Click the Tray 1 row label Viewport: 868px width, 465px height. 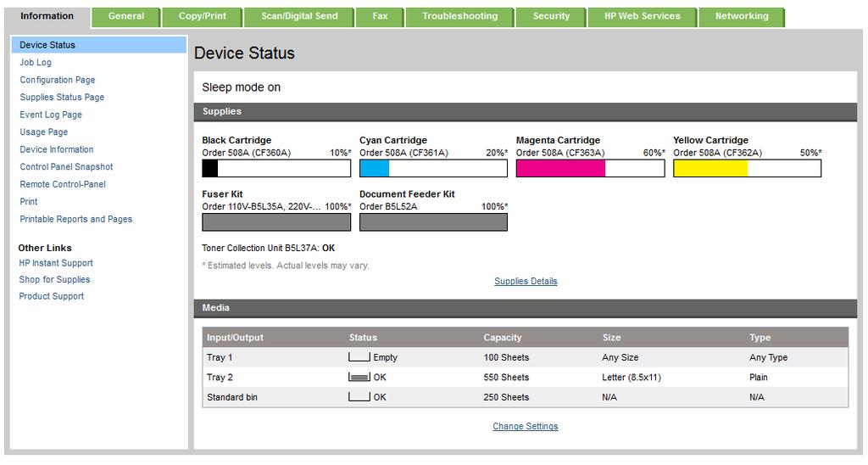click(x=220, y=357)
